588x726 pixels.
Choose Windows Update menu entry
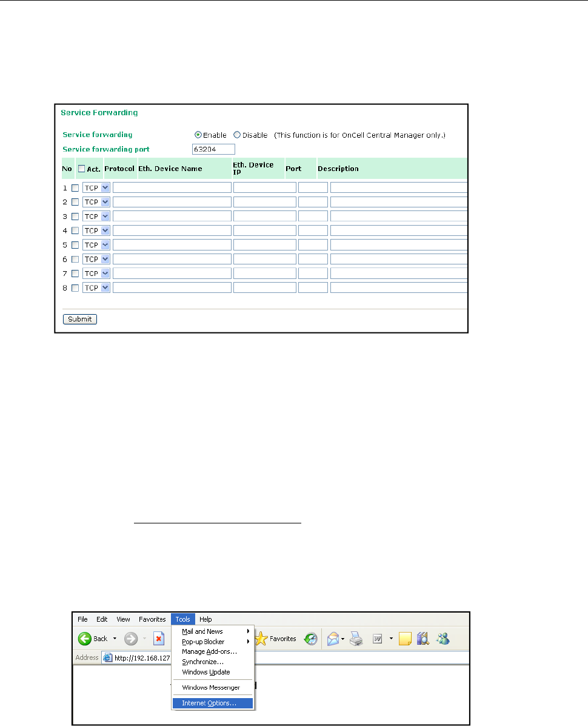[x=213, y=672]
